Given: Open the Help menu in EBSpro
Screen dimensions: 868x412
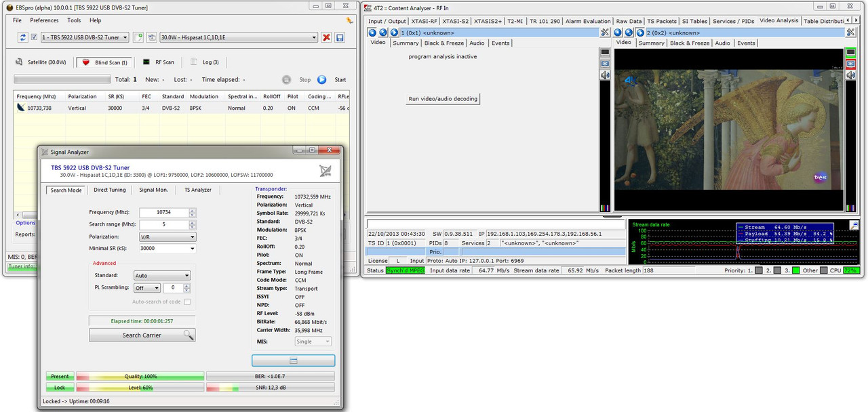Looking at the screenshot, I should pos(96,20).
